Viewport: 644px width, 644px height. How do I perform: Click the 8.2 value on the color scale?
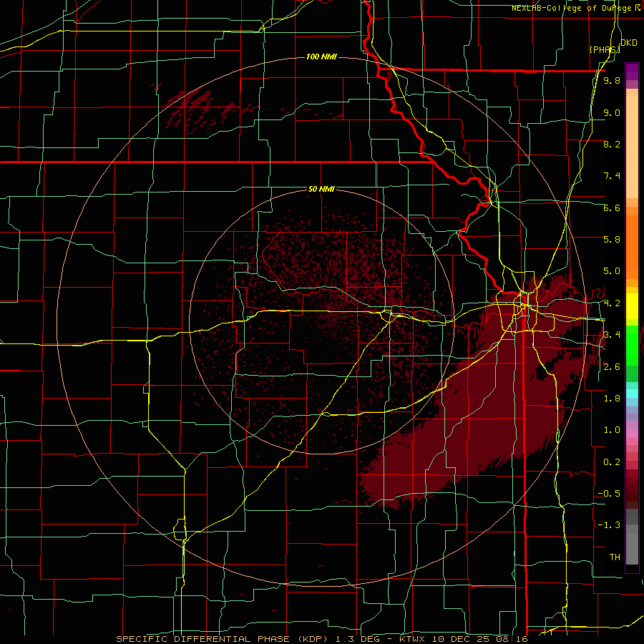pos(612,144)
